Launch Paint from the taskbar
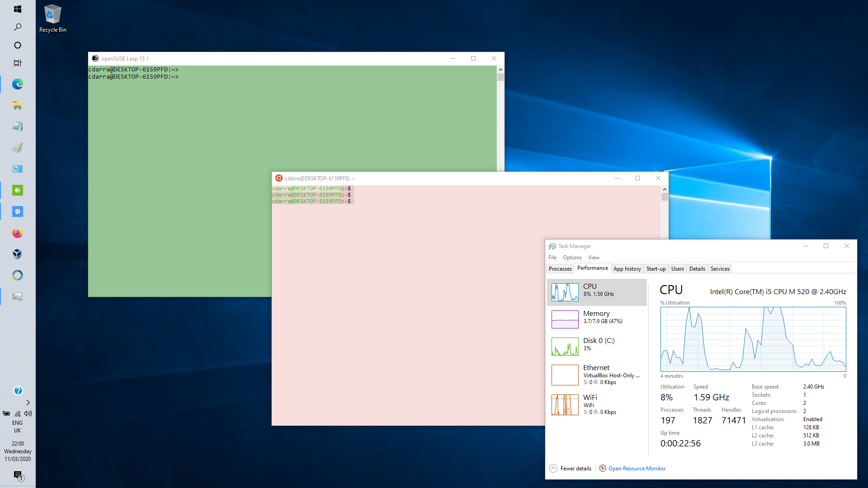The width and height of the screenshot is (868, 488). coord(17,147)
